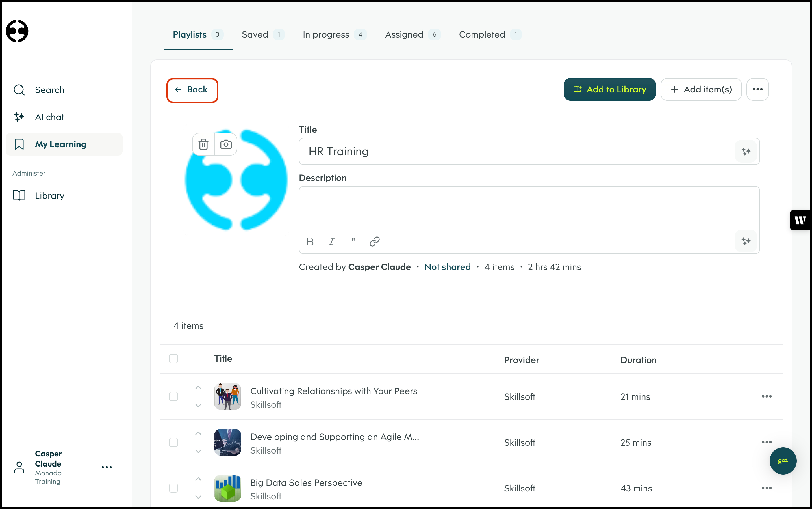Open the black W side tab widget
The image size is (812, 509).
[x=801, y=220]
